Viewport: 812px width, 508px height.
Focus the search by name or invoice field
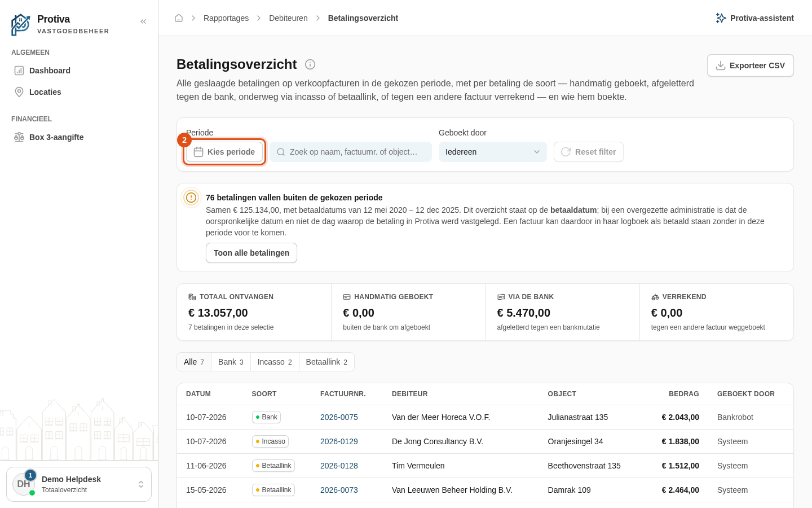click(351, 152)
